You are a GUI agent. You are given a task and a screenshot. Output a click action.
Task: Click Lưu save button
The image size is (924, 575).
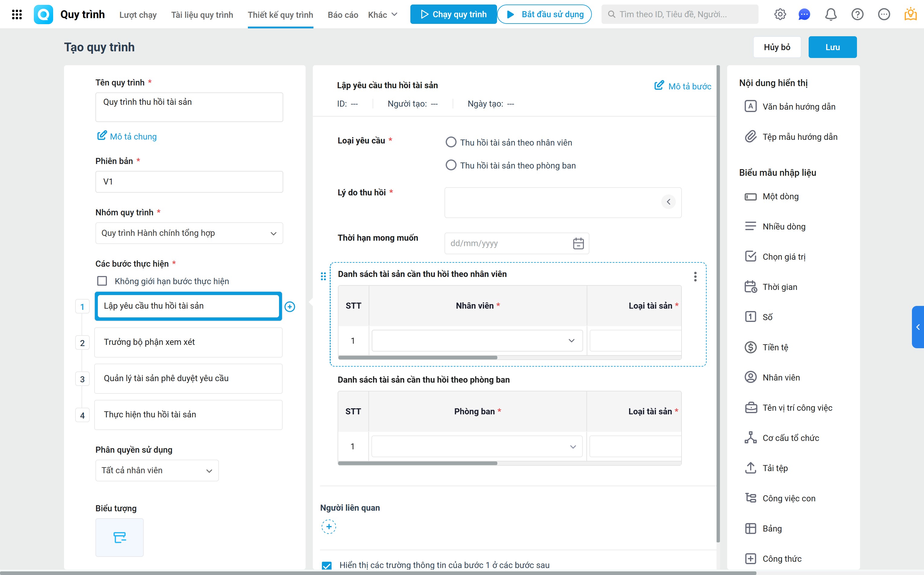833,47
